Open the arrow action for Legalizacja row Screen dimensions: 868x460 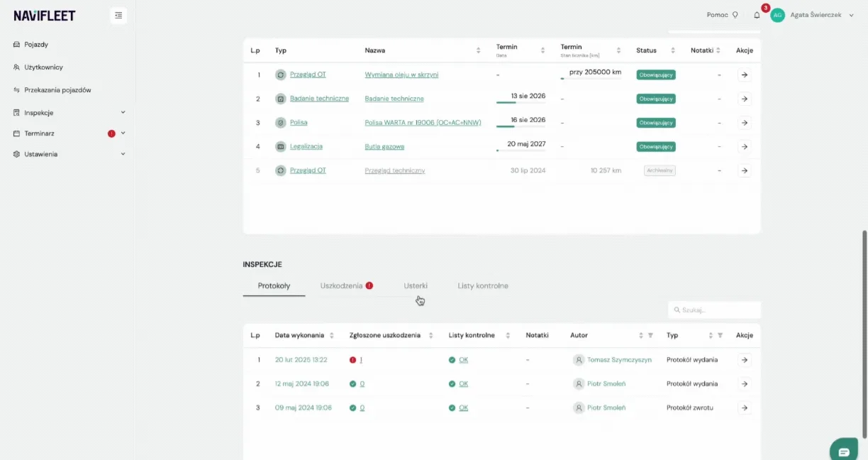click(x=745, y=147)
